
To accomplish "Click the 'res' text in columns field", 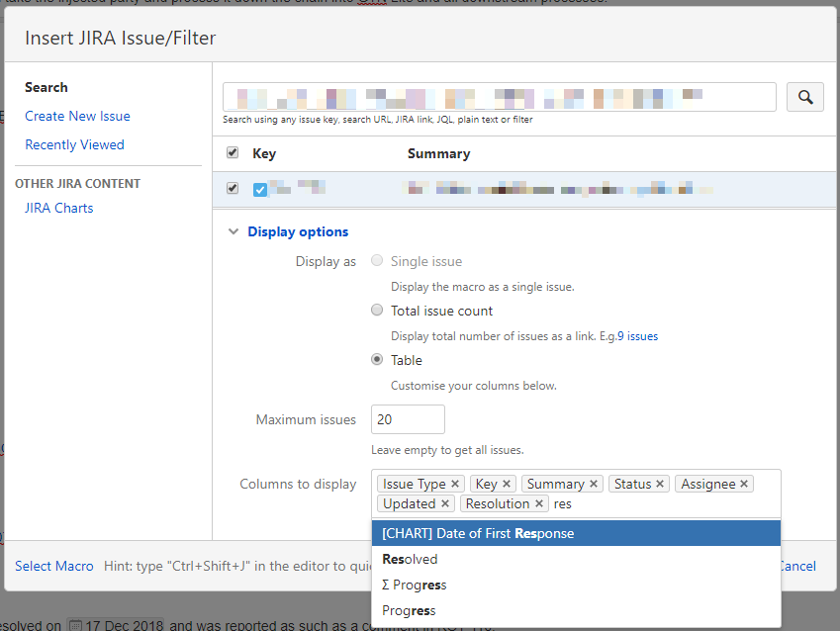I will pos(563,504).
